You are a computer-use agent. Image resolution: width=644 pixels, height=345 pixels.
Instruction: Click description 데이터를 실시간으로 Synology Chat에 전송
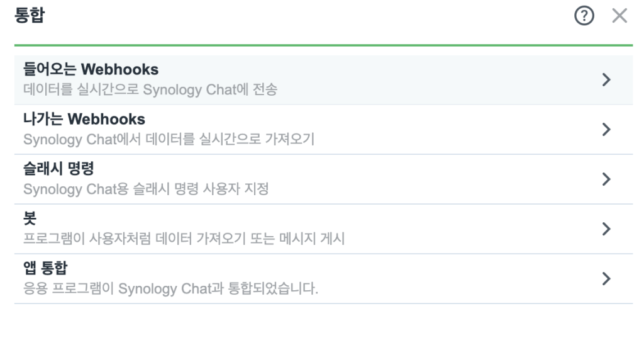click(x=150, y=89)
